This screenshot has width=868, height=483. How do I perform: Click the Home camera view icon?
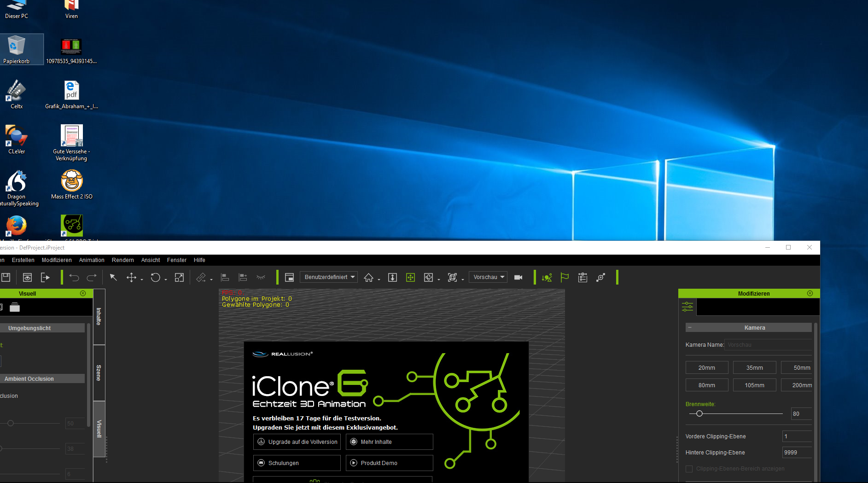[368, 277]
